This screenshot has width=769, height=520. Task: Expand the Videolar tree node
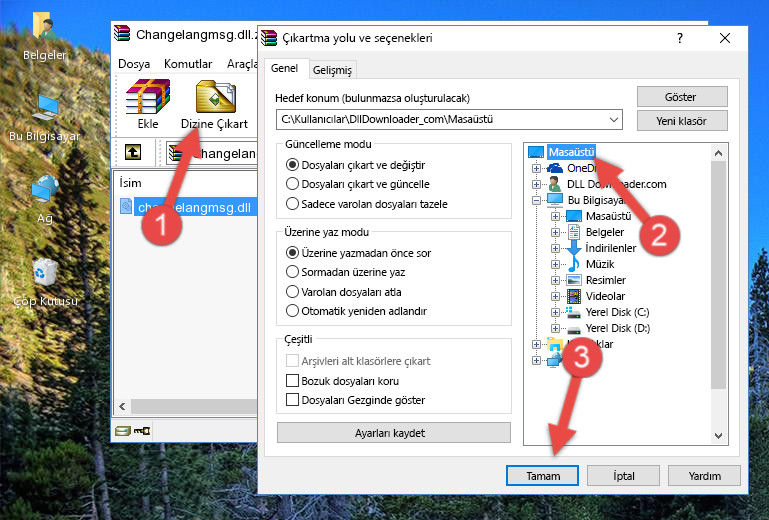(555, 297)
